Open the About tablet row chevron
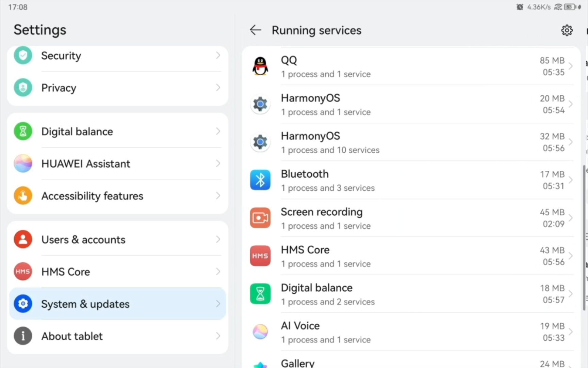The width and height of the screenshot is (588, 368). point(218,336)
